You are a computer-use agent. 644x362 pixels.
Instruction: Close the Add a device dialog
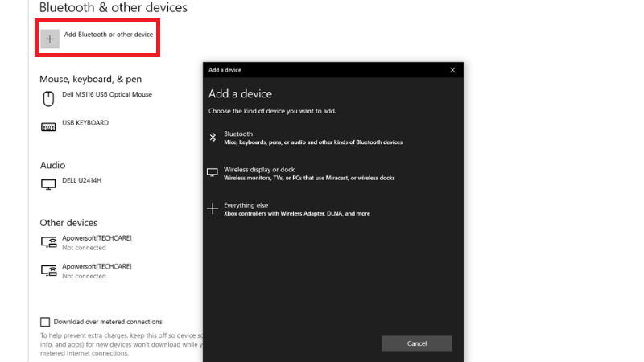pos(452,70)
